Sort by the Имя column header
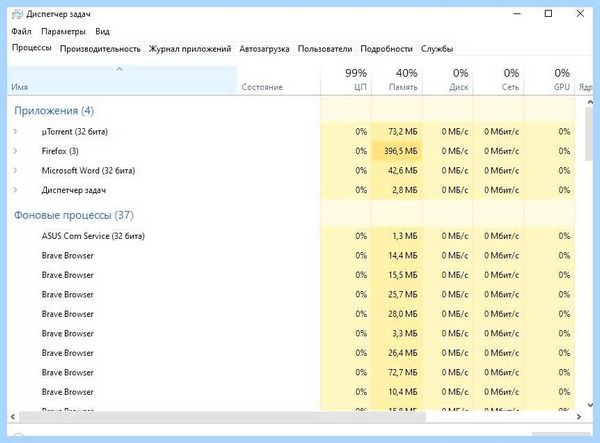 click(x=122, y=80)
